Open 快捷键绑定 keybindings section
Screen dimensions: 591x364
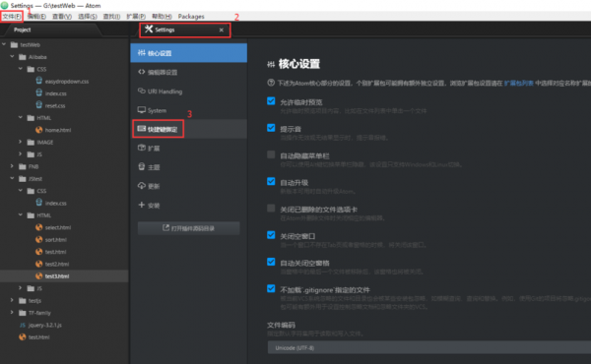pyautogui.click(x=189, y=129)
